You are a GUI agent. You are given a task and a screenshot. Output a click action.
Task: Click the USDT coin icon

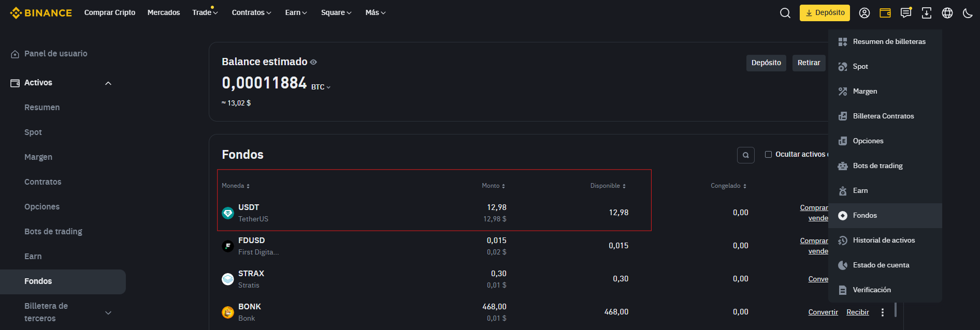point(228,213)
